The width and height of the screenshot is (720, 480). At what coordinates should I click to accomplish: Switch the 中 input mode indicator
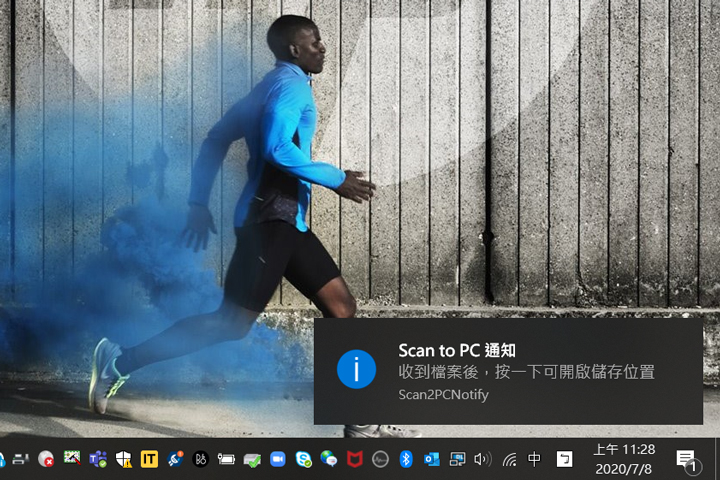pyautogui.click(x=534, y=459)
